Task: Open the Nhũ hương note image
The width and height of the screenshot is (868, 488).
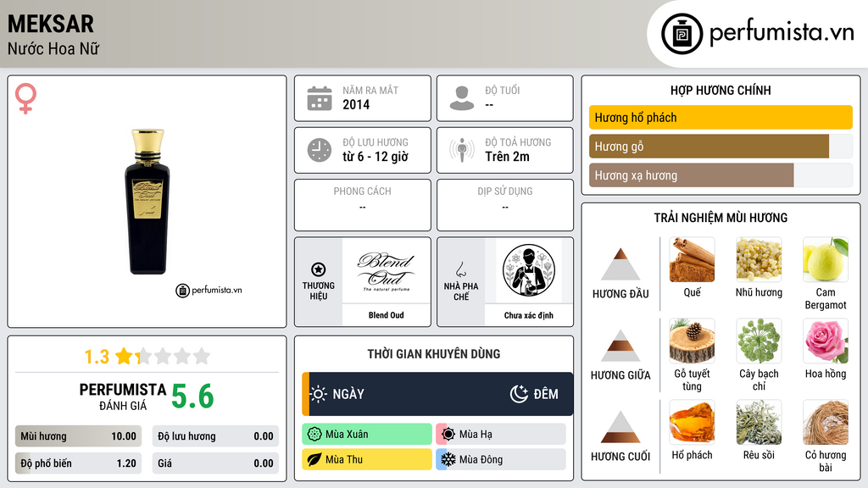Action: (x=759, y=260)
